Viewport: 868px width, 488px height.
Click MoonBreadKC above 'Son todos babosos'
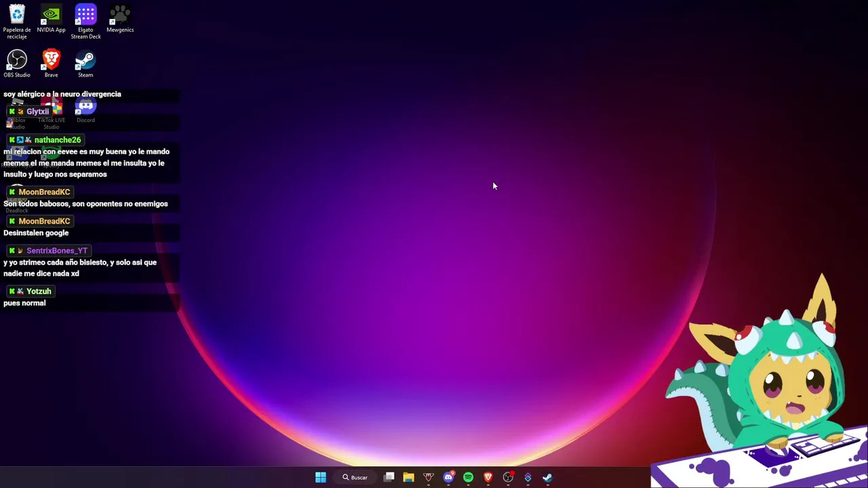click(44, 192)
